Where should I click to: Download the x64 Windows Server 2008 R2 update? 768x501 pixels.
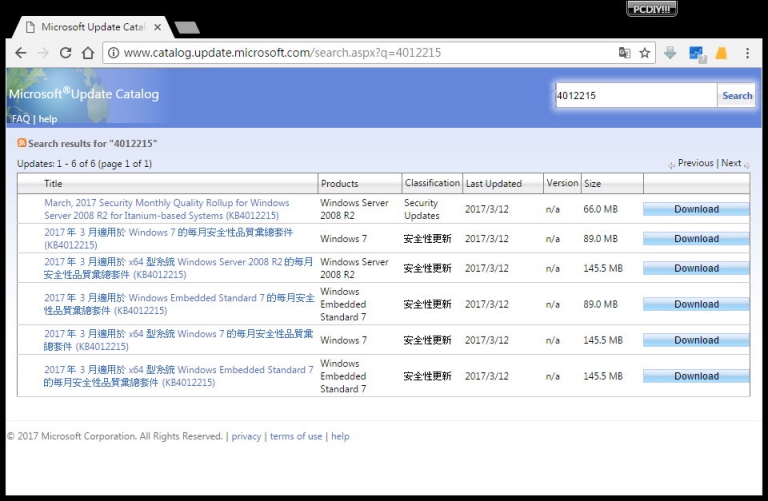point(696,268)
